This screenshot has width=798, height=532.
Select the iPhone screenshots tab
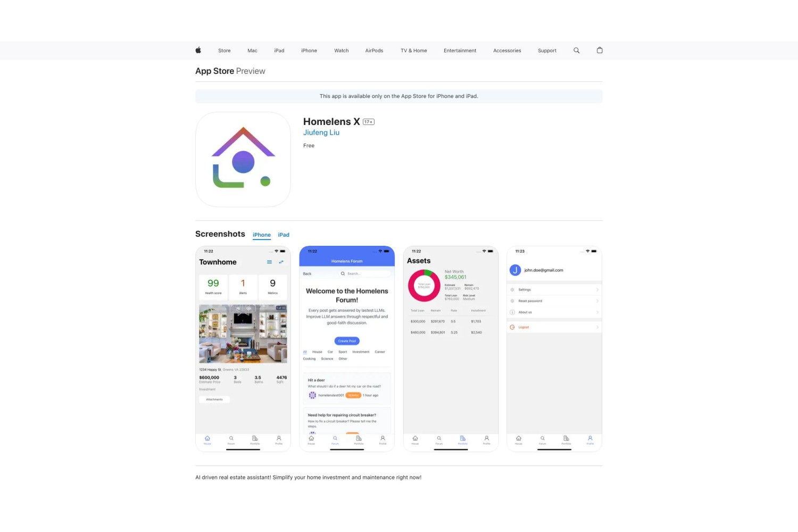tap(262, 235)
